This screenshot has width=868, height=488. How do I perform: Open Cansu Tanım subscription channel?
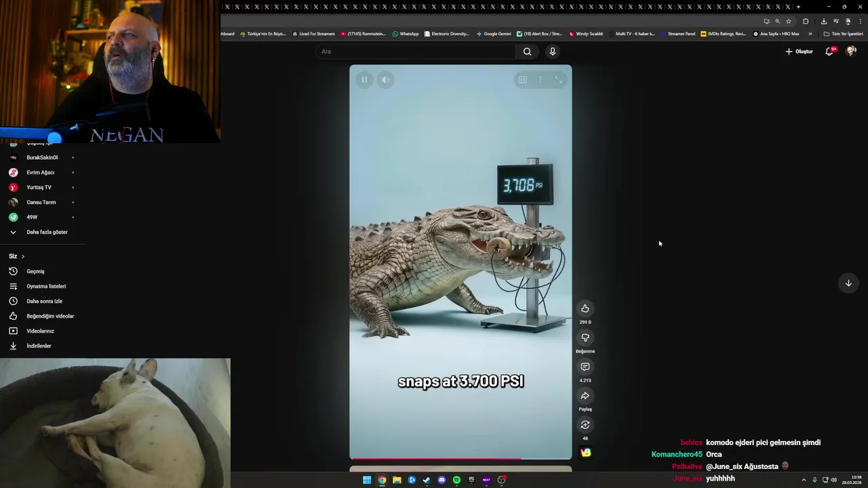[x=42, y=202]
